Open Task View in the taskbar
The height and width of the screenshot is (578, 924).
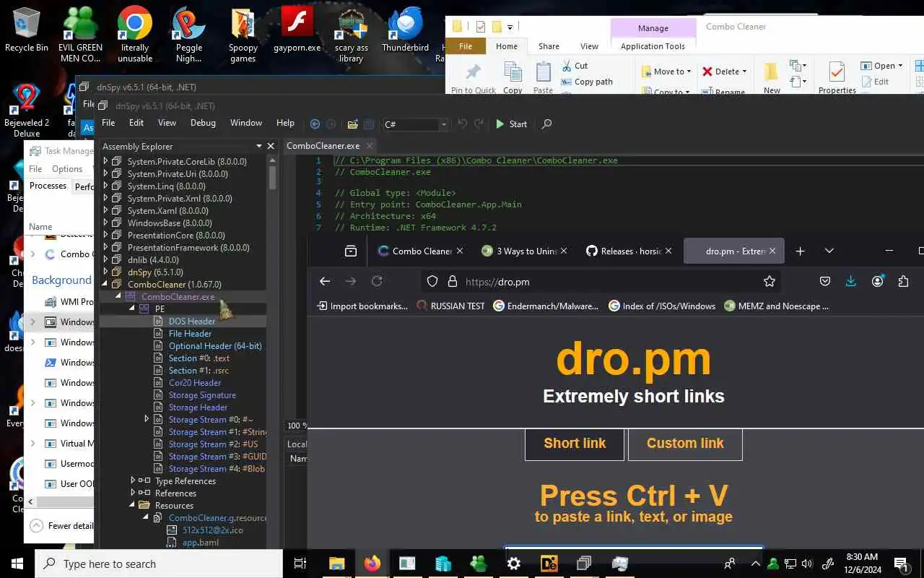pos(300,564)
